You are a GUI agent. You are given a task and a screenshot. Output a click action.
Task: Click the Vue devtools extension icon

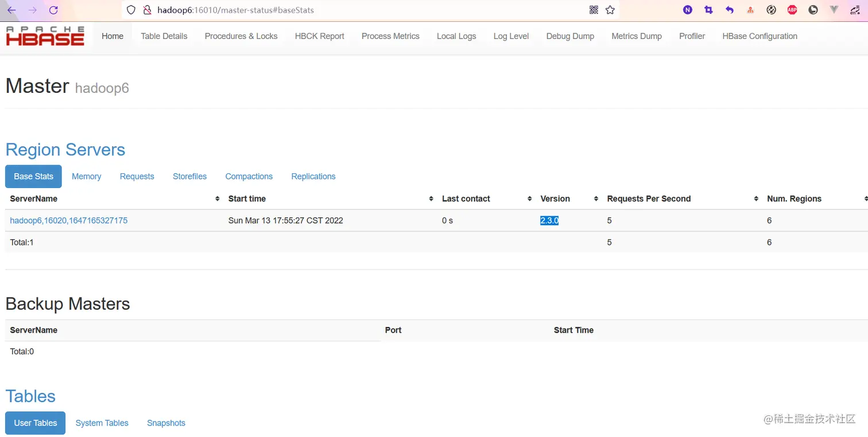834,10
